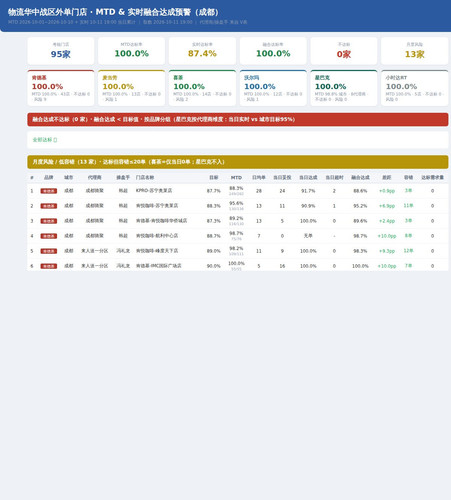451x500 pixels.
Task: Sort by the 城市 column header
Action: point(69,177)
